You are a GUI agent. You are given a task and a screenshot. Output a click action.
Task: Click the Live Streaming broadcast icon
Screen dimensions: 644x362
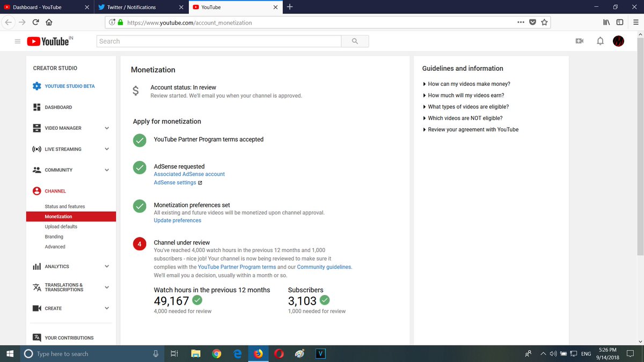point(36,149)
